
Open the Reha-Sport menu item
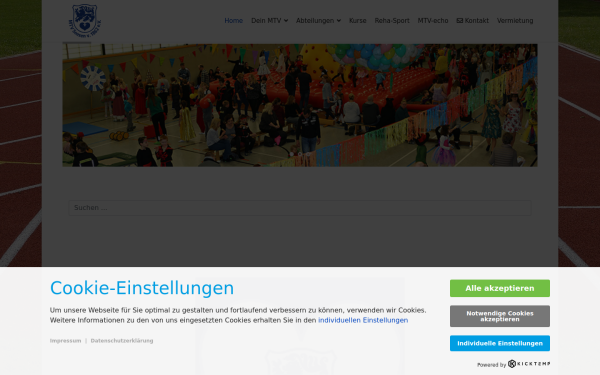[392, 21]
